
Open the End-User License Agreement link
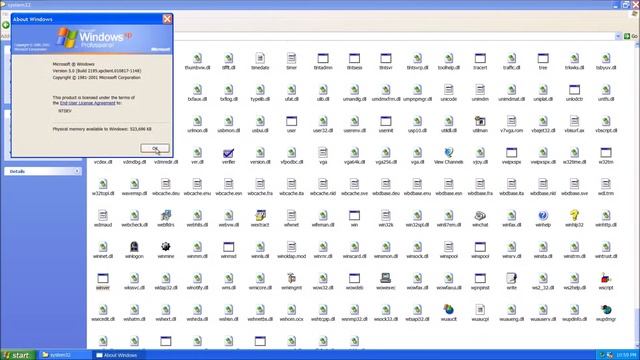click(88, 103)
